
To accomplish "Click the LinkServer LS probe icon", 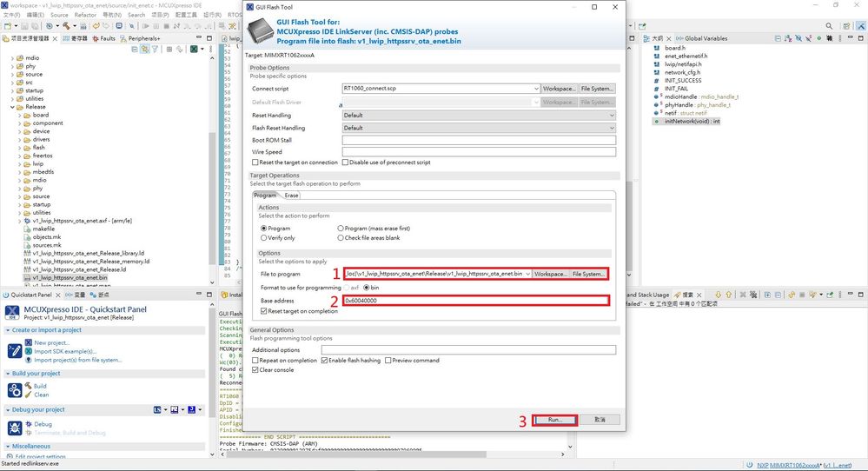I will (x=157, y=409).
